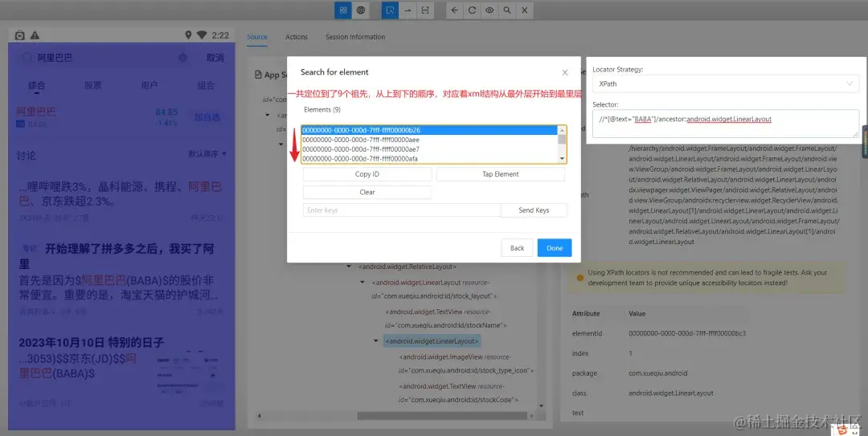Open the 默认排序 sort dropdown

tap(207, 154)
